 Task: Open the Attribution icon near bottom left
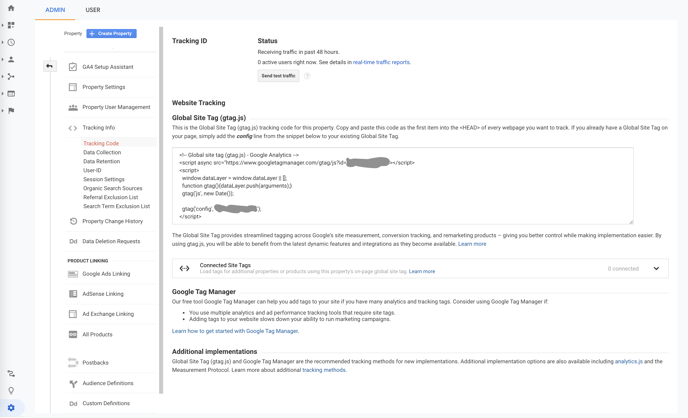(11, 373)
